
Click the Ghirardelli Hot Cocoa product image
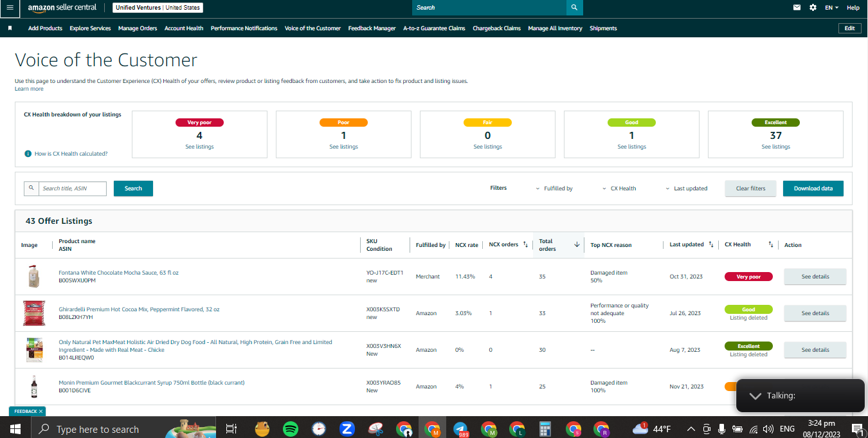pos(34,313)
